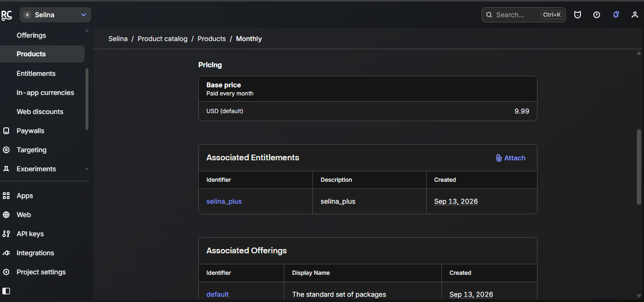Screen dimensions: 644x302
Task: Open the help question mark icon
Action: pos(597,15)
